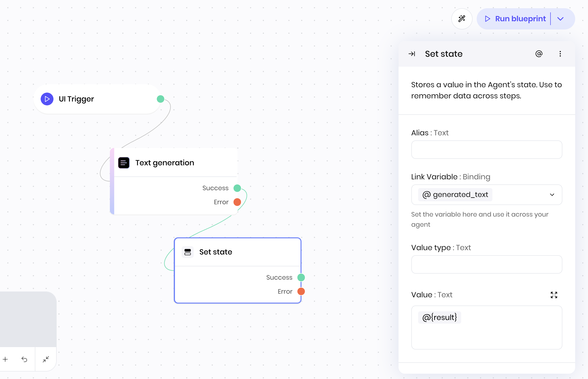Click the Text generation node icon
Image resolution: width=588 pixels, height=379 pixels.
[124, 163]
